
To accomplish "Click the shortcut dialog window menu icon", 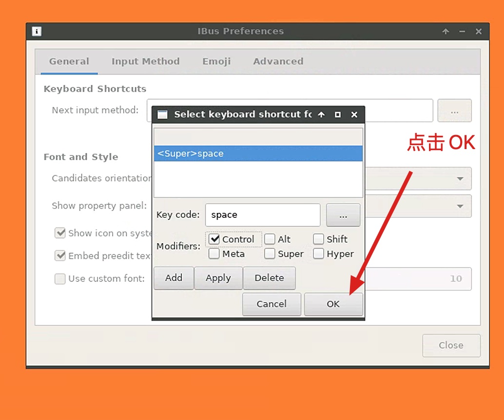I will (163, 115).
